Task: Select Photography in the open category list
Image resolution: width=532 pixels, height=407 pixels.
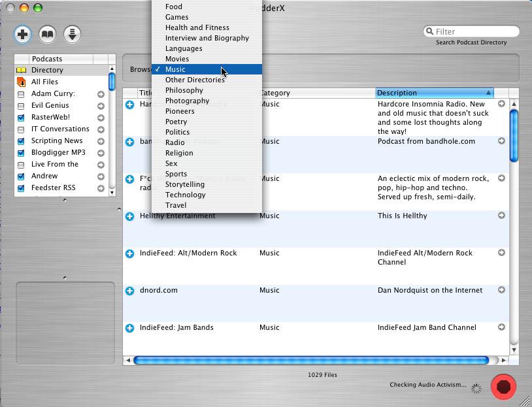Action: [187, 101]
